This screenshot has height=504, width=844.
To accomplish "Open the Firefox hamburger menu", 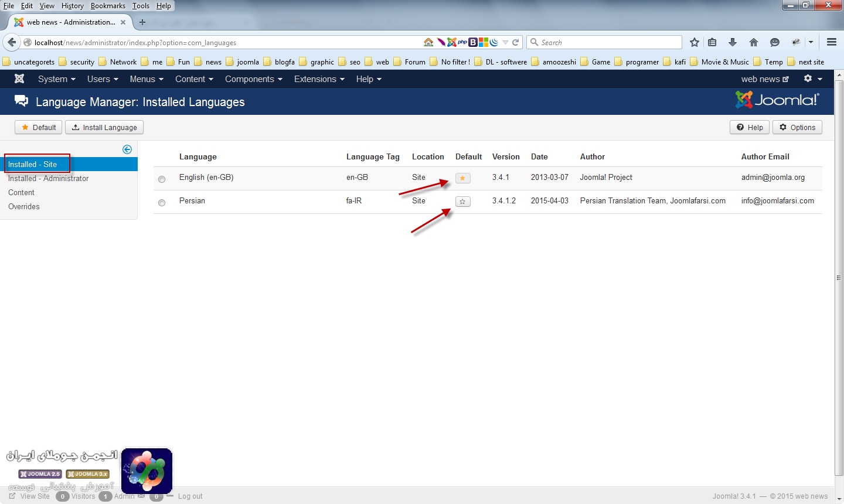I will (831, 42).
